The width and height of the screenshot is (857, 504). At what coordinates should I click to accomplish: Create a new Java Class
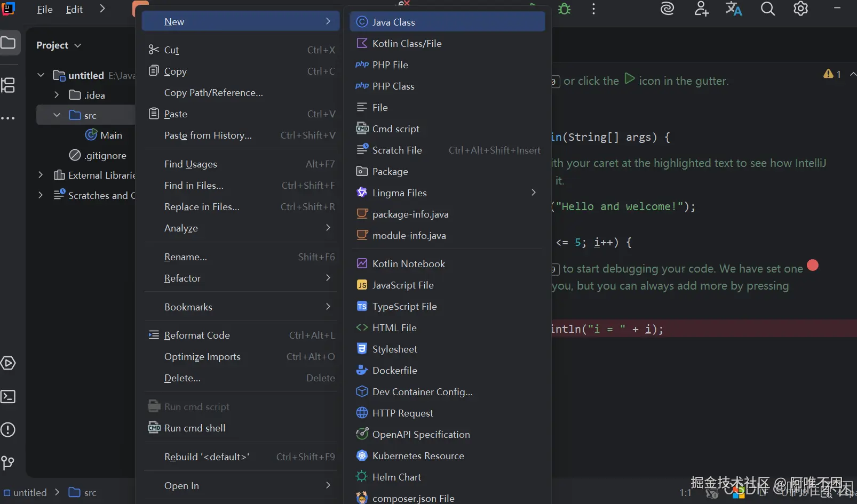447,22
